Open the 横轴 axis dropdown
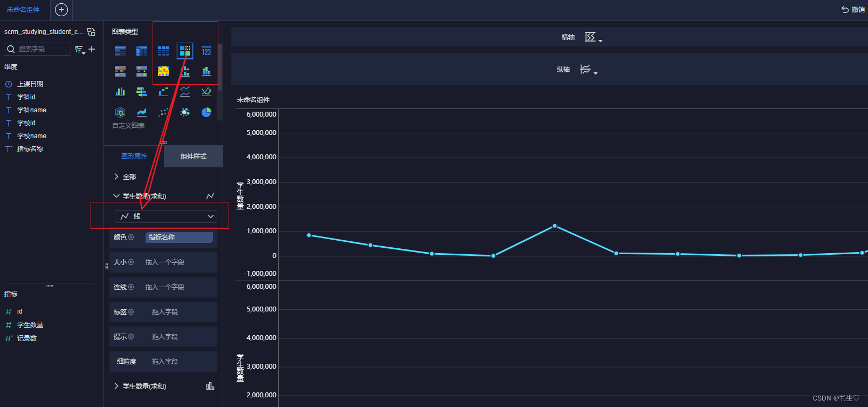 tap(594, 37)
